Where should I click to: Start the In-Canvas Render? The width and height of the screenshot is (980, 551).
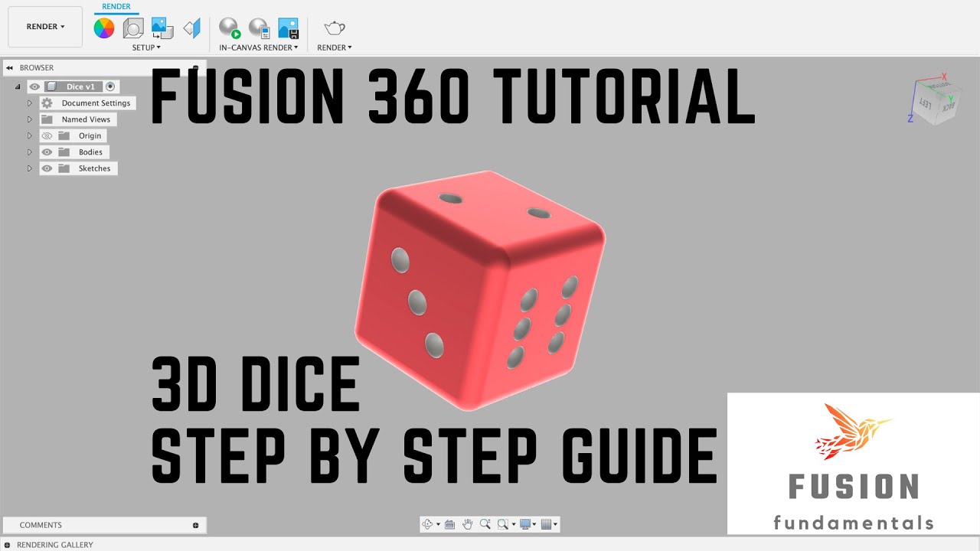(230, 28)
